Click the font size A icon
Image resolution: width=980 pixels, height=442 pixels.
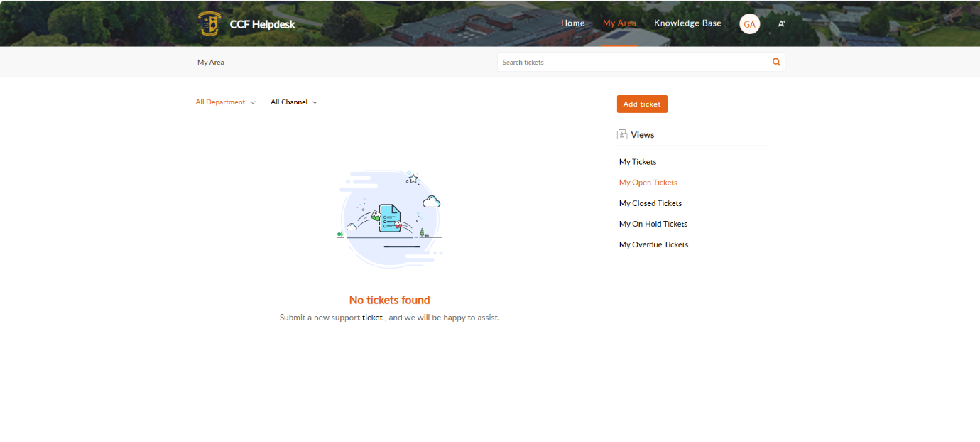coord(781,23)
